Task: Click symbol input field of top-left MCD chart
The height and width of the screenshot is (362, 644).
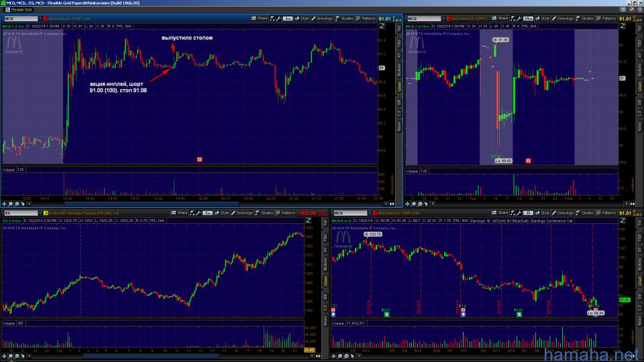Action: coord(21,19)
